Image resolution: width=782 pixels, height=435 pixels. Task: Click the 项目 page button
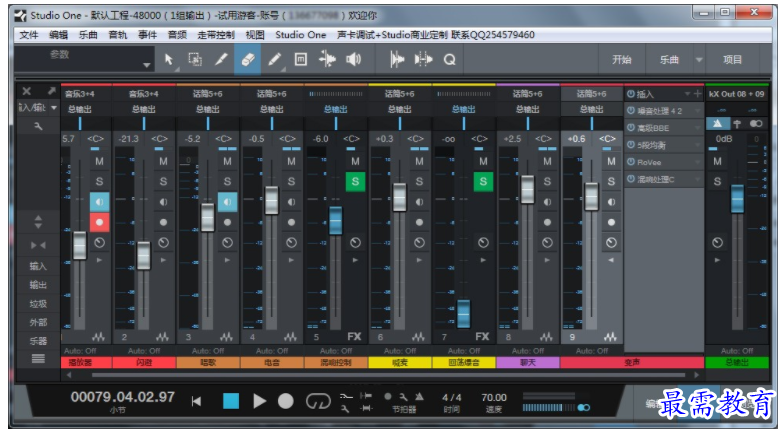pos(732,60)
